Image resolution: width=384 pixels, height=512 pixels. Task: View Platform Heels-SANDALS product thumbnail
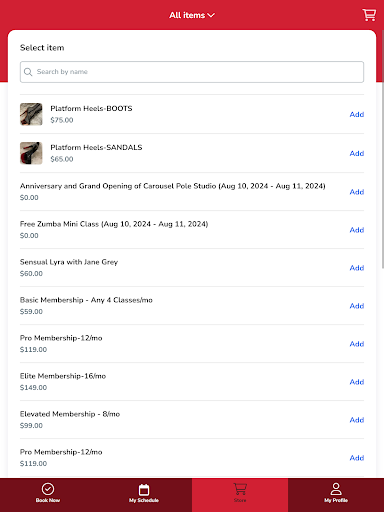pyautogui.click(x=31, y=153)
